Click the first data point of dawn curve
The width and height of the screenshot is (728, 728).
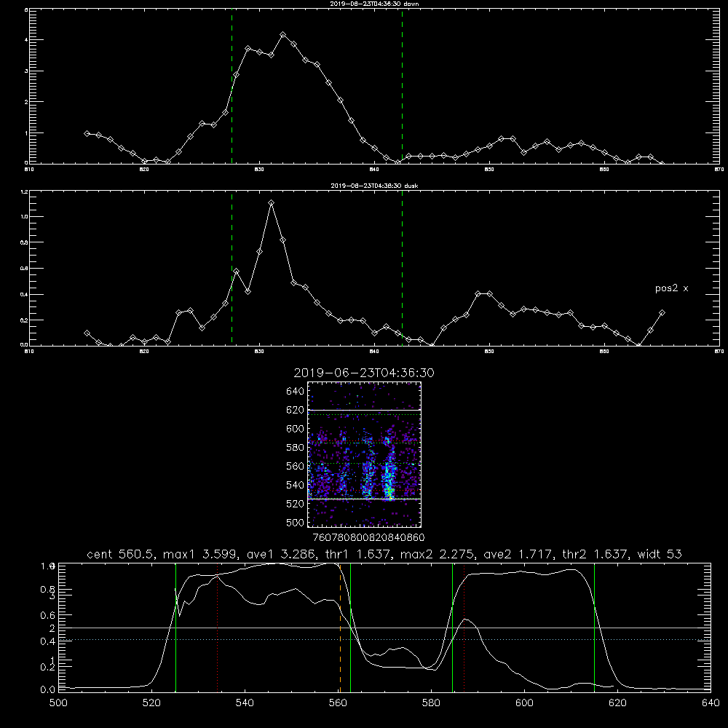pyautogui.click(x=87, y=133)
